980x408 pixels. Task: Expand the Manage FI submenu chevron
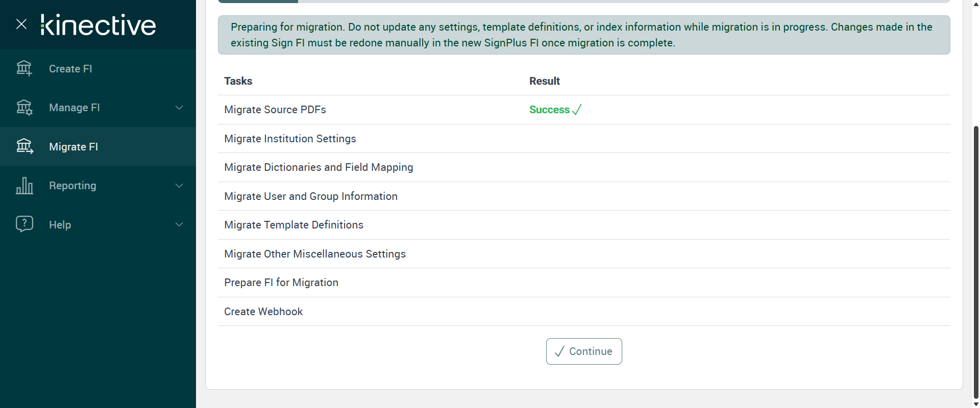(179, 108)
